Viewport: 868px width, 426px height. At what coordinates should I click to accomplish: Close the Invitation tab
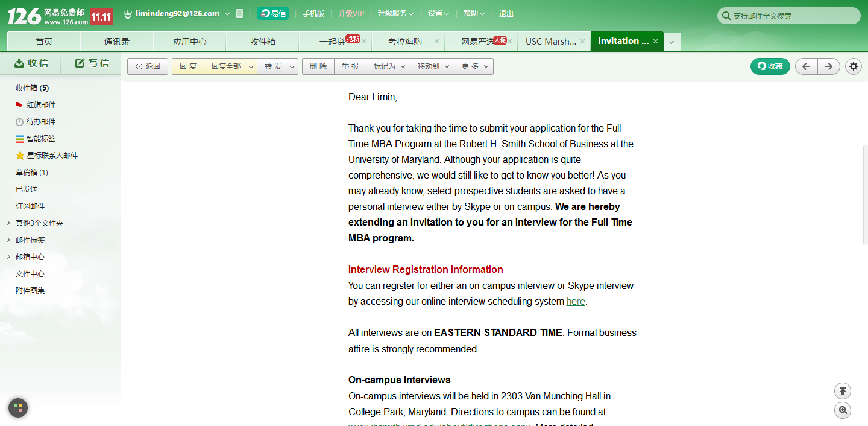tap(655, 42)
